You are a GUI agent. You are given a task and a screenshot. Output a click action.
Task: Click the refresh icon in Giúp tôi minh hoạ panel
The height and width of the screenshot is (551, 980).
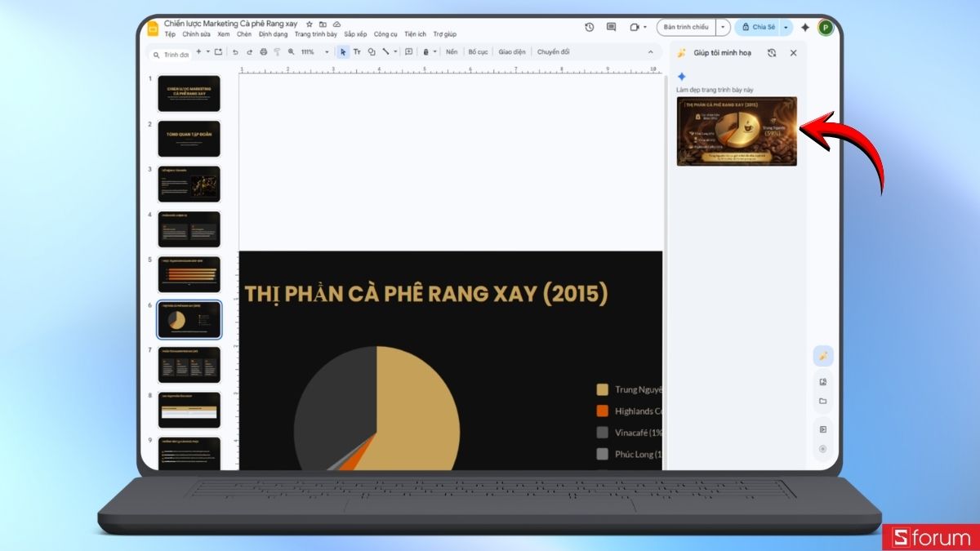(770, 52)
